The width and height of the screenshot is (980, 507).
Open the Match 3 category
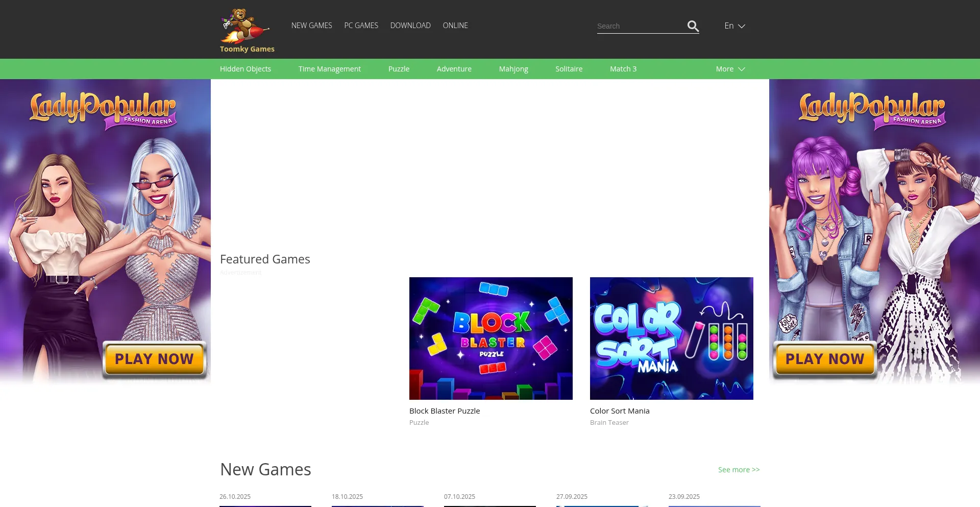(x=623, y=69)
